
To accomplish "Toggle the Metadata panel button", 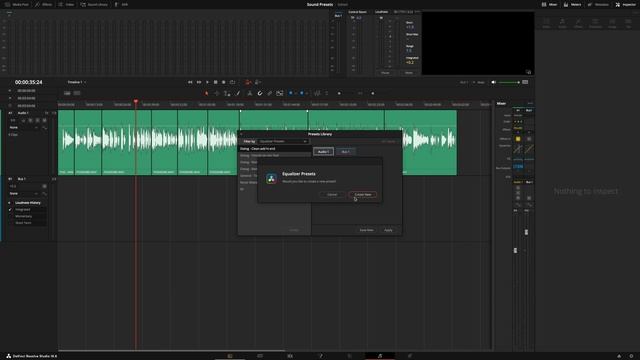I will pyautogui.click(x=598, y=4).
